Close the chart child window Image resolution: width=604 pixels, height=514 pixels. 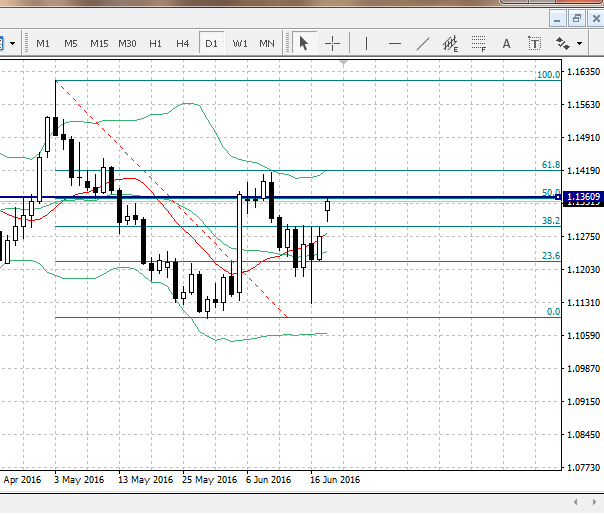coord(596,18)
